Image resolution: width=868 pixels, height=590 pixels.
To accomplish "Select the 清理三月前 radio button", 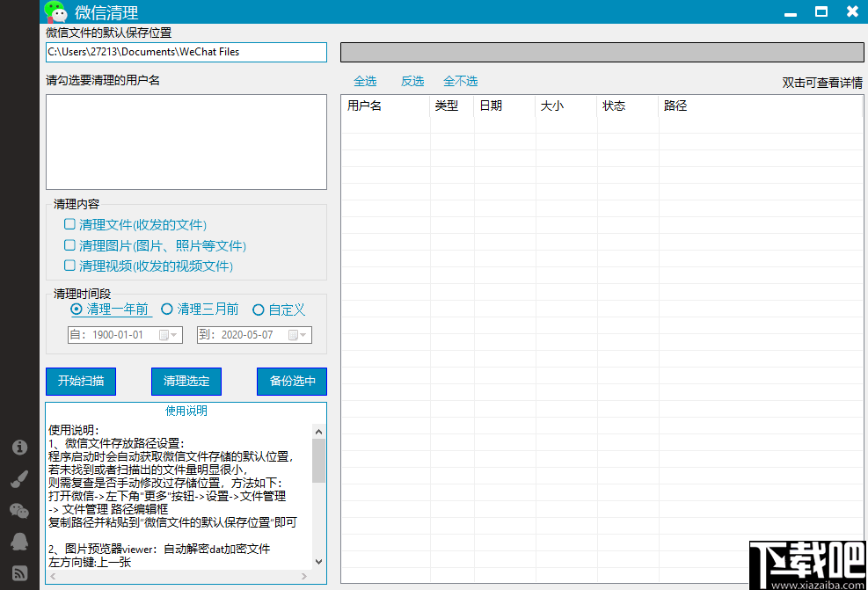I will point(167,309).
